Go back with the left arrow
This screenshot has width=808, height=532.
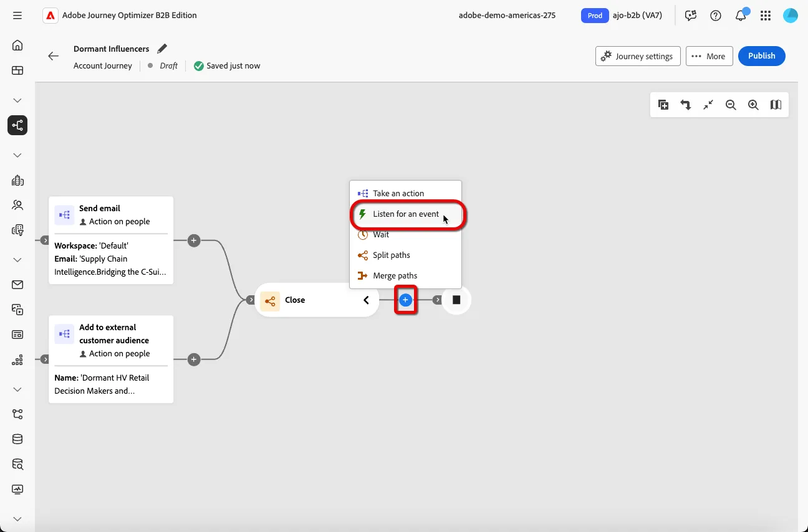point(54,56)
